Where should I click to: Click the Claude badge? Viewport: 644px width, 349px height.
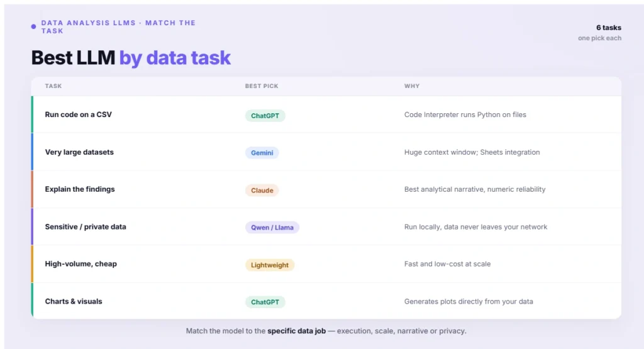262,190
